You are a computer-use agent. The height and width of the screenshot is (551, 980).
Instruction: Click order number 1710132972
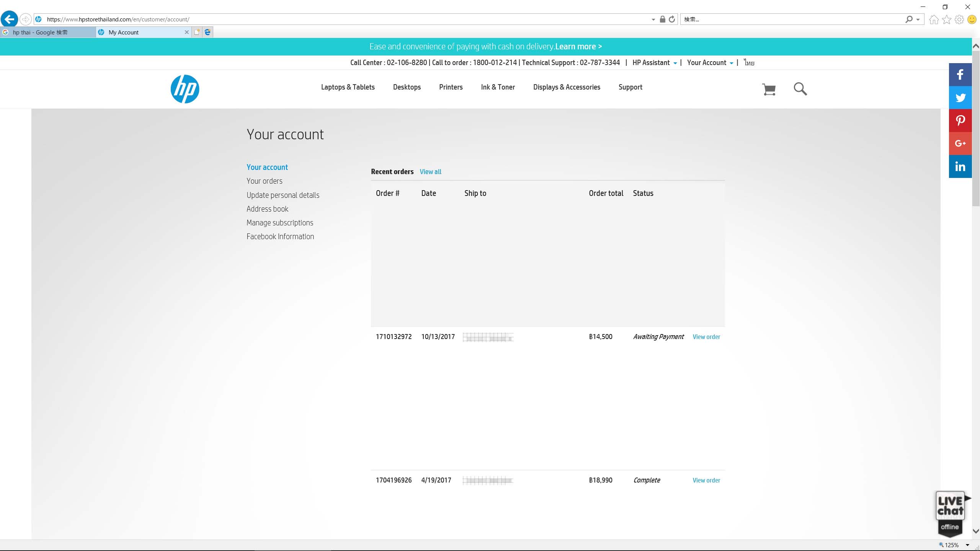(x=394, y=337)
